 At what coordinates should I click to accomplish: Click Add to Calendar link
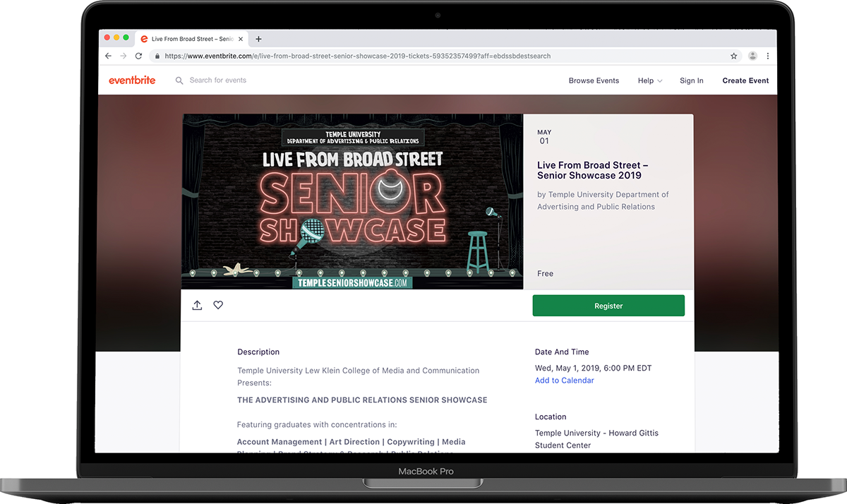(565, 380)
